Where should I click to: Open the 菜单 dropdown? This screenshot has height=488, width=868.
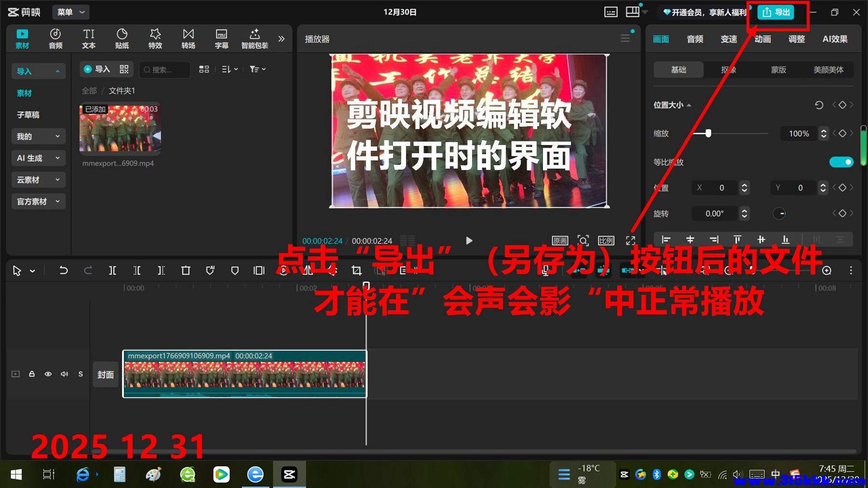70,12
